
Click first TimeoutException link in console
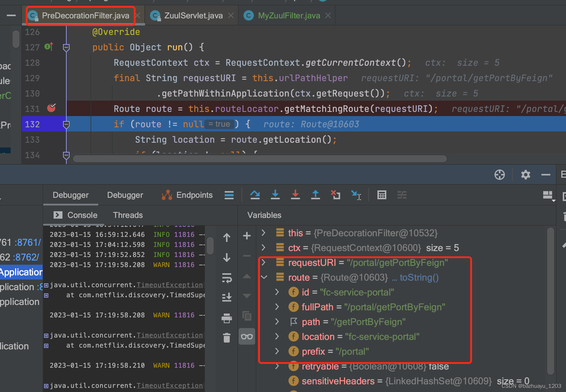[170, 285]
